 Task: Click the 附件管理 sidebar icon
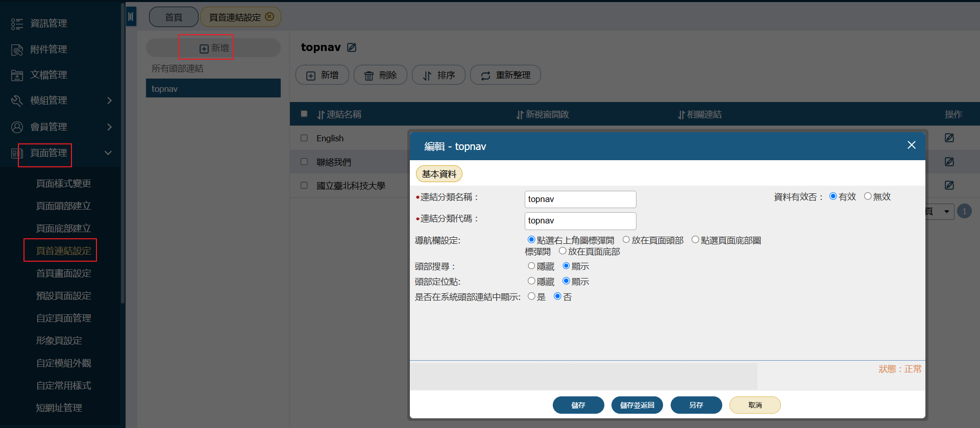pos(17,49)
